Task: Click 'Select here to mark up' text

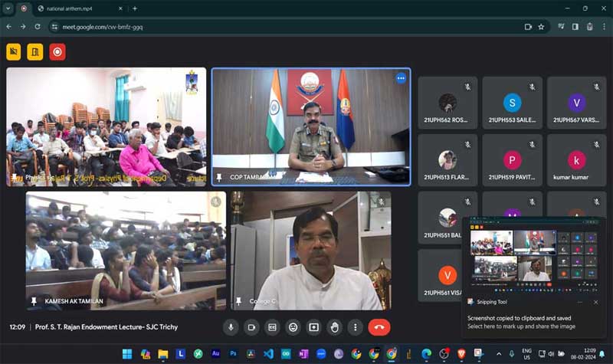Action: pyautogui.click(x=521, y=326)
